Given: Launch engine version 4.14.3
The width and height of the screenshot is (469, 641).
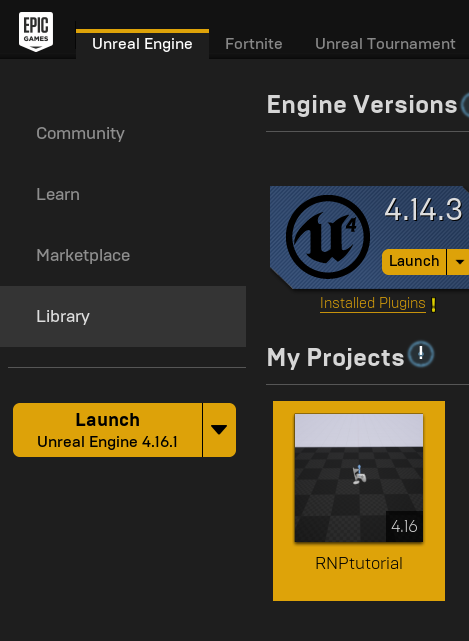Looking at the screenshot, I should point(414,262).
